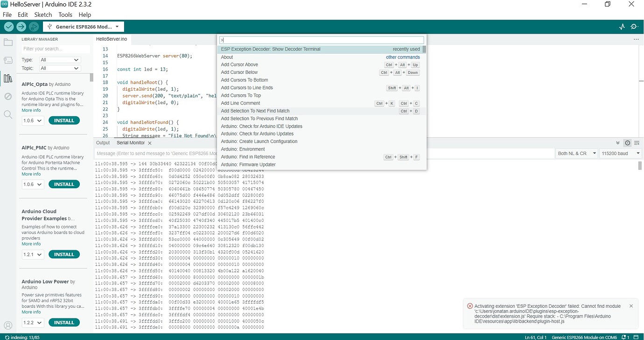Run the ESP Exception Decoder command

click(271, 49)
